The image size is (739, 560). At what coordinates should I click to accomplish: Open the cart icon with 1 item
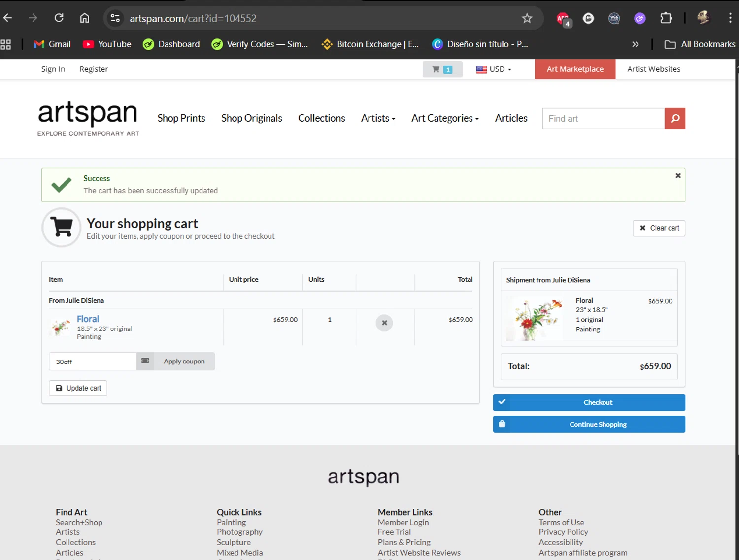pos(442,69)
